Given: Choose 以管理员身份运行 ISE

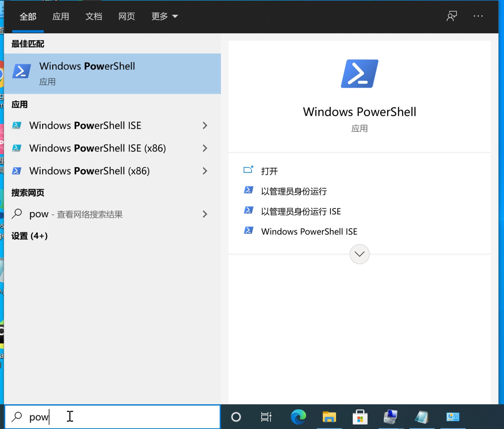Looking at the screenshot, I should click(x=301, y=211).
